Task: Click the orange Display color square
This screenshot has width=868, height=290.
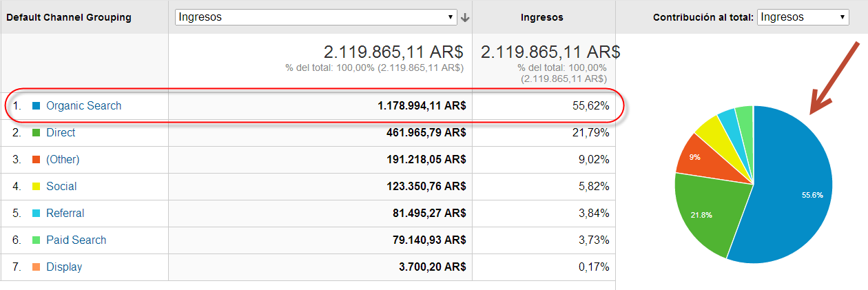Action: coord(37,267)
